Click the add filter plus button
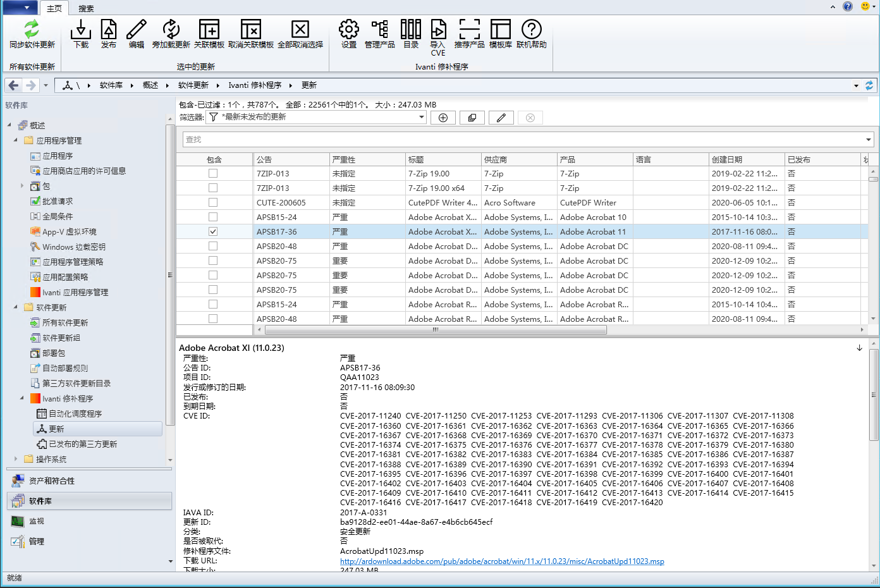The height and width of the screenshot is (588, 880). tap(443, 118)
